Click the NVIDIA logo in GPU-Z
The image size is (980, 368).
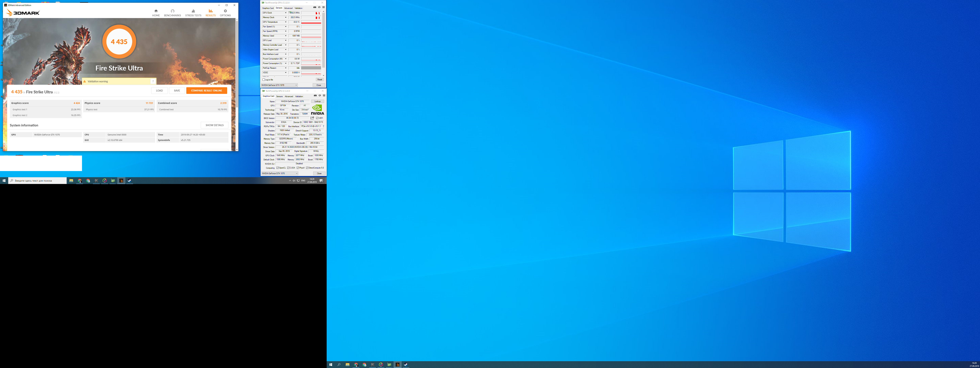coord(317,110)
